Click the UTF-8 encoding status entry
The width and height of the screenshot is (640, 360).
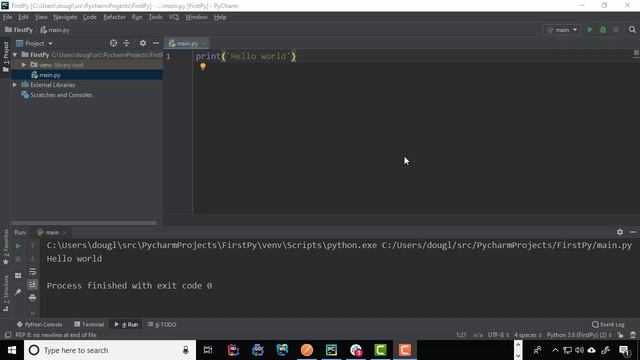[x=498, y=335]
